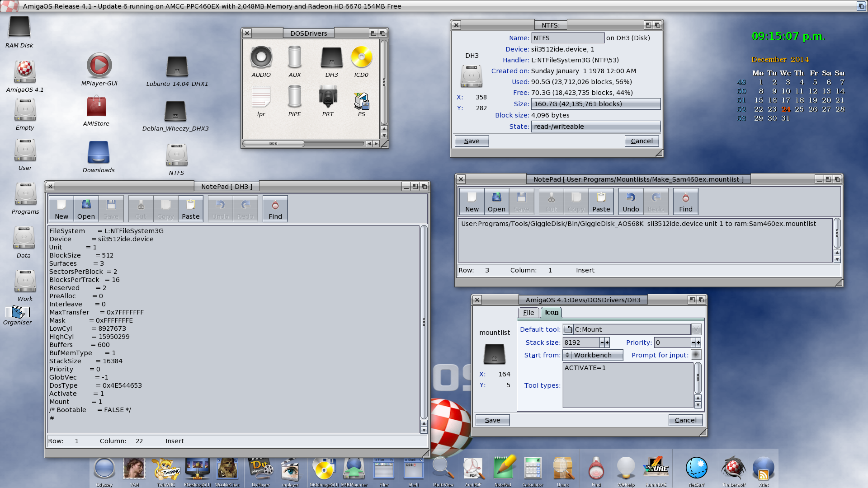This screenshot has height=488, width=868.
Task: Open the Start from Workbench chooser
Action: pyautogui.click(x=592, y=355)
